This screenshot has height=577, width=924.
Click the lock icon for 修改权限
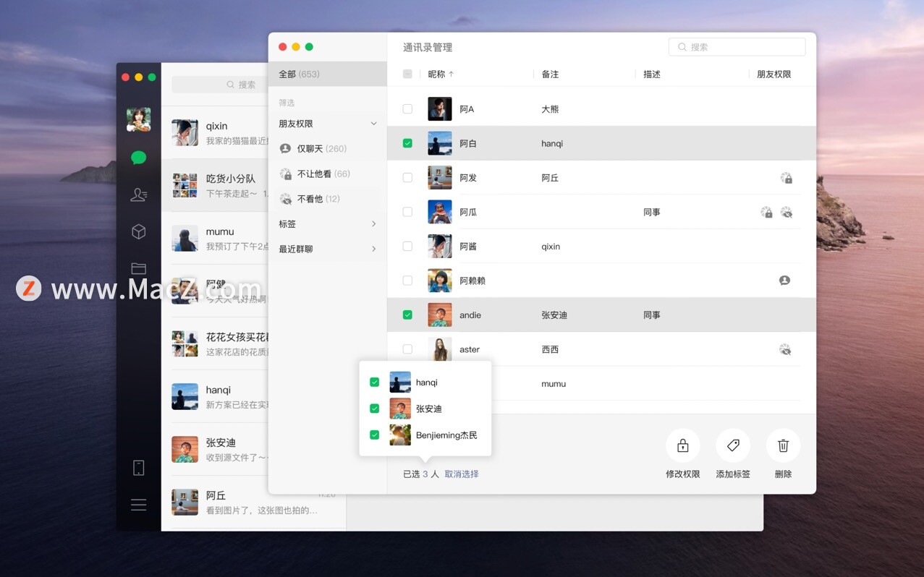tap(682, 445)
